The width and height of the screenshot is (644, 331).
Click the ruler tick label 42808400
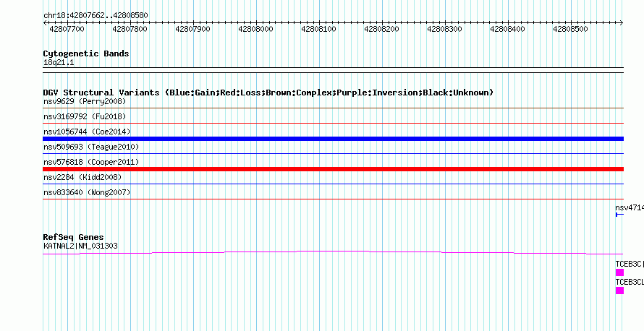(x=508, y=29)
